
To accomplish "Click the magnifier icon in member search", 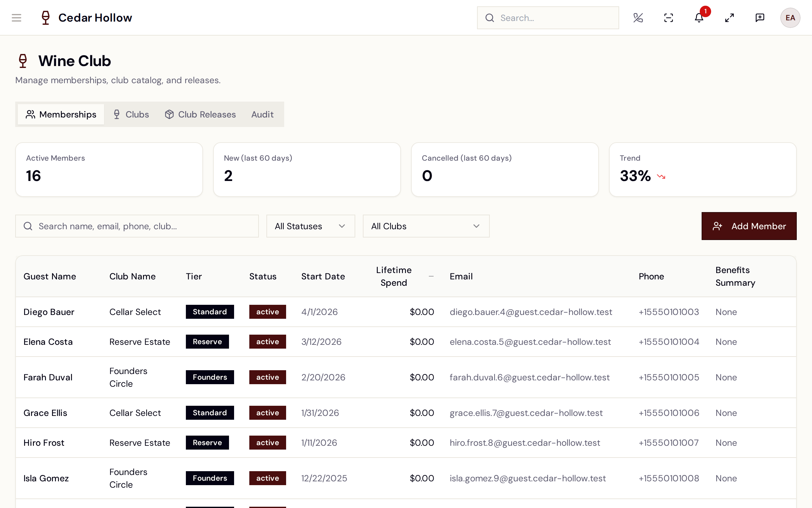I will click(28, 226).
